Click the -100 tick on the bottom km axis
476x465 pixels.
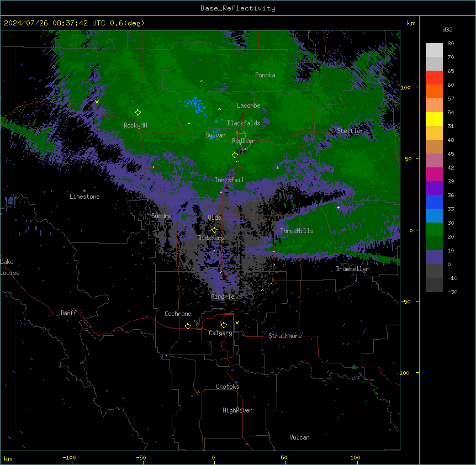coord(69,457)
